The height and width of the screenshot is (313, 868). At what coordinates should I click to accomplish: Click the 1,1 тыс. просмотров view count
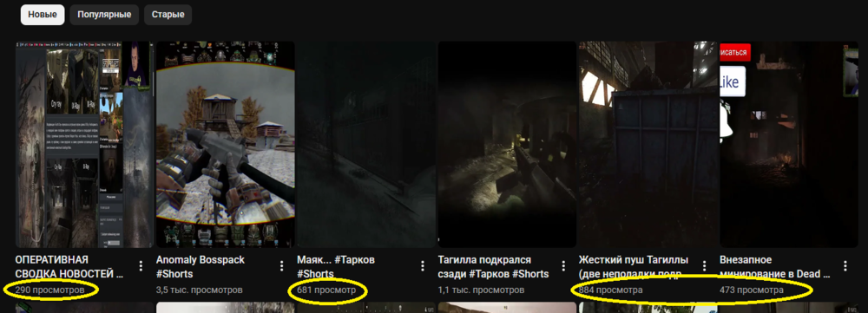click(481, 290)
